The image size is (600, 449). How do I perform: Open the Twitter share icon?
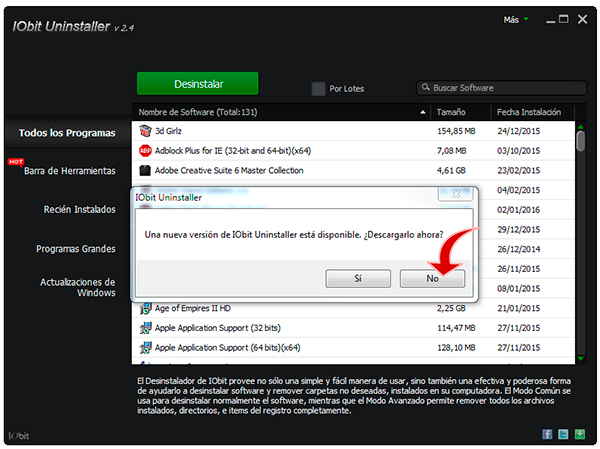[563, 434]
